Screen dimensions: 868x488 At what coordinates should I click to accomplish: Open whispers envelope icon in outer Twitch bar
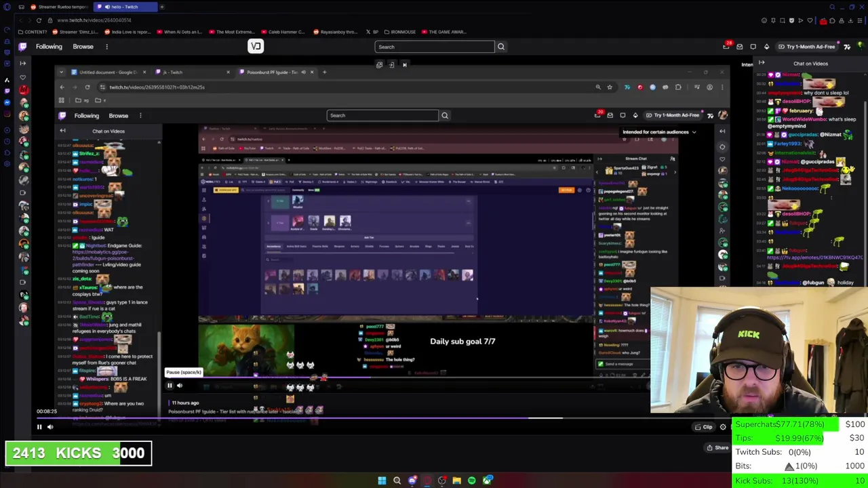tap(739, 47)
